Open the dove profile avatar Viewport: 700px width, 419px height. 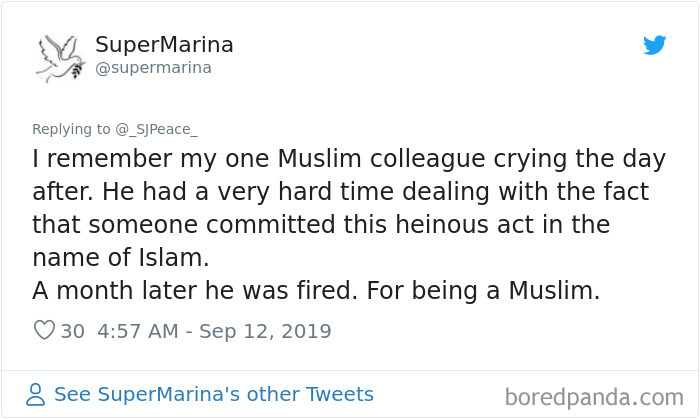61,56
